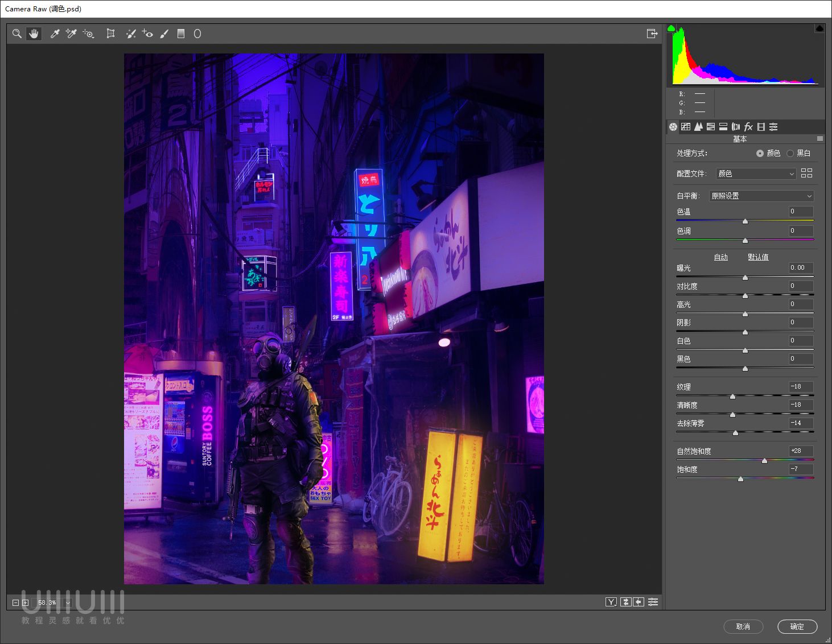This screenshot has height=644, width=832.
Task: Adjust the 对比度 contrast slider
Action: point(745,295)
